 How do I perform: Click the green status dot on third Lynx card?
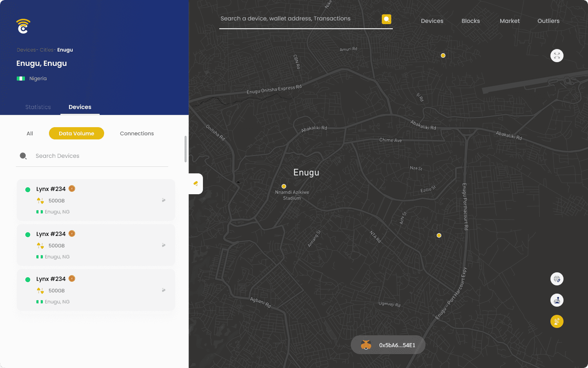(28, 280)
